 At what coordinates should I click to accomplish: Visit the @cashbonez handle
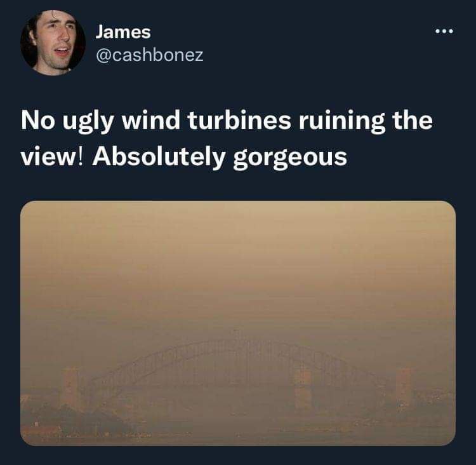149,55
